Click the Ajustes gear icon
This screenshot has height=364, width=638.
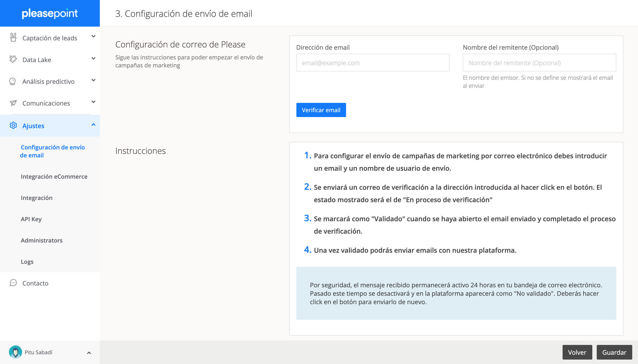point(13,125)
